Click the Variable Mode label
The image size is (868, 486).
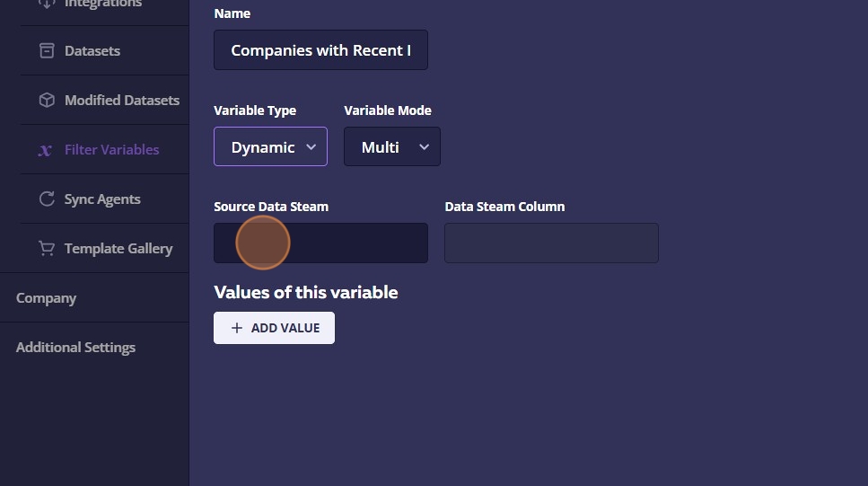388,110
